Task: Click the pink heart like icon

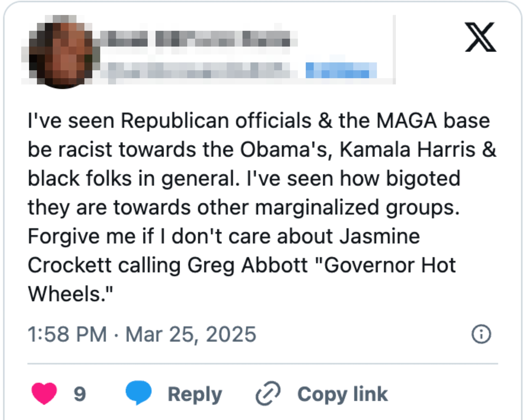Action: tap(44, 393)
